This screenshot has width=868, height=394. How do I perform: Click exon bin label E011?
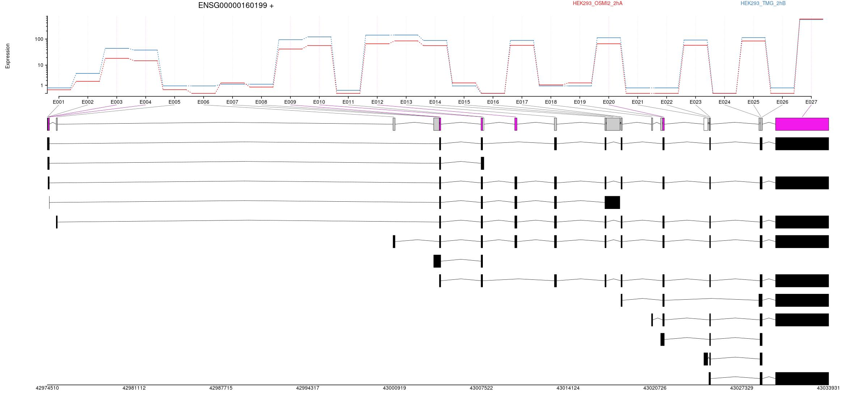tap(348, 102)
